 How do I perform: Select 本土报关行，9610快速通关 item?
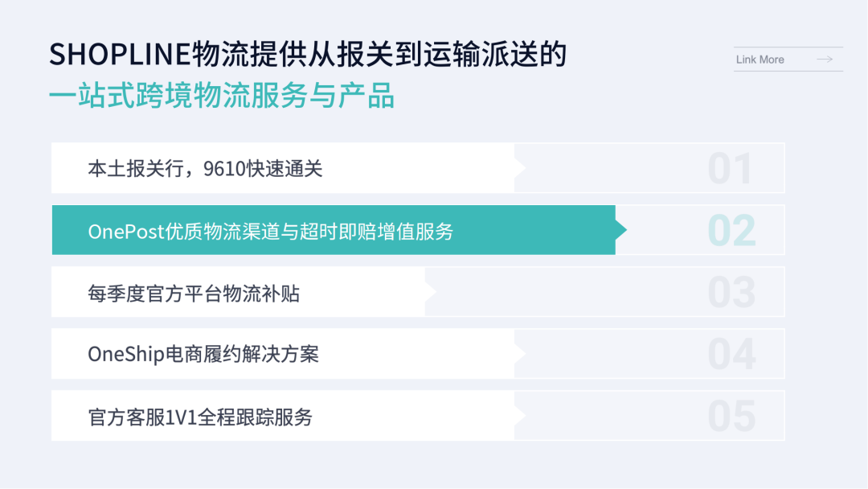point(205,169)
